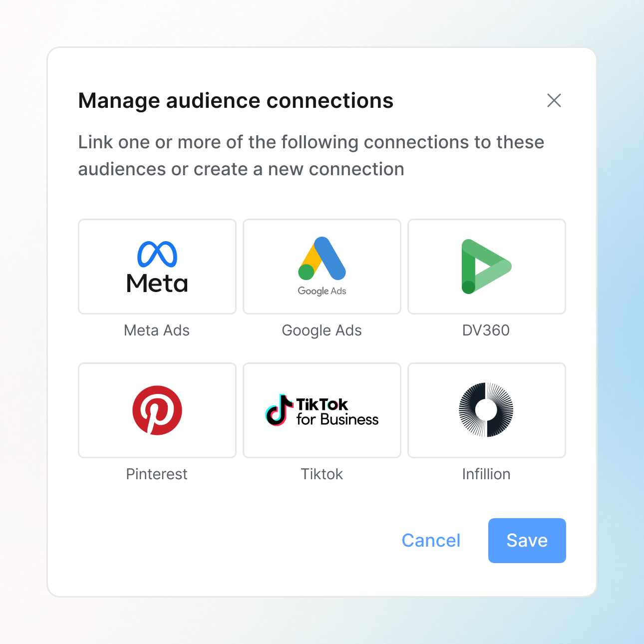This screenshot has height=644, width=644.
Task: Click the Tiktok caption label
Action: pyautogui.click(x=322, y=474)
